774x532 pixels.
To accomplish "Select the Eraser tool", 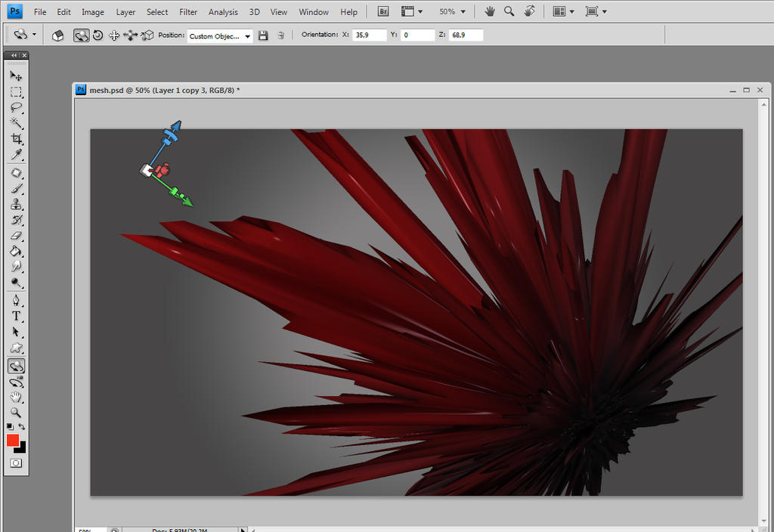I will (x=16, y=236).
